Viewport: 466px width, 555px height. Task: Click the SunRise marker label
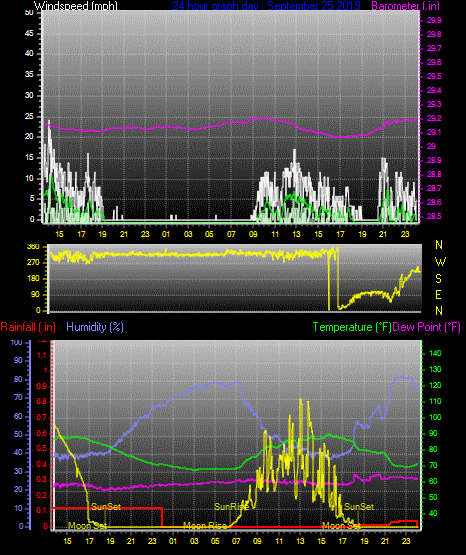pos(231,507)
